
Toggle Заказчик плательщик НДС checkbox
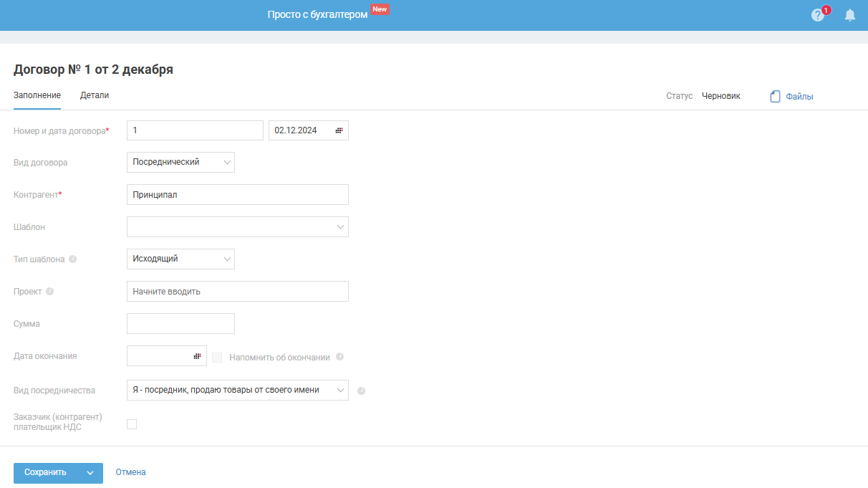point(132,424)
